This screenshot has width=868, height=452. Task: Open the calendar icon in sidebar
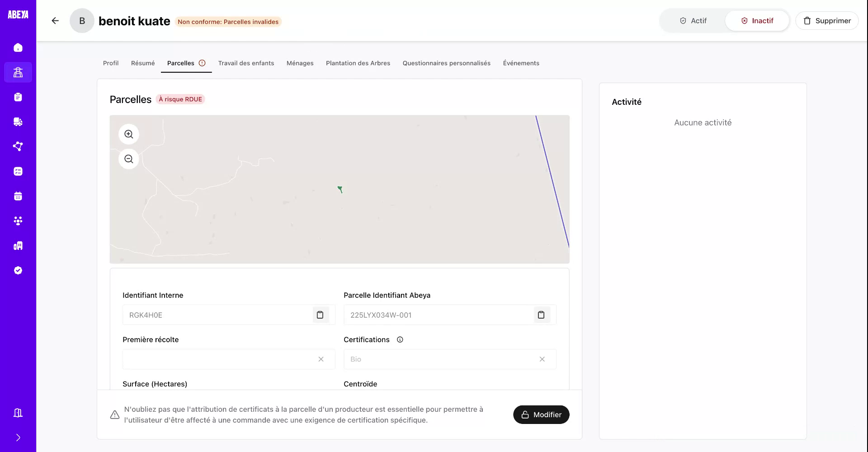point(18,196)
